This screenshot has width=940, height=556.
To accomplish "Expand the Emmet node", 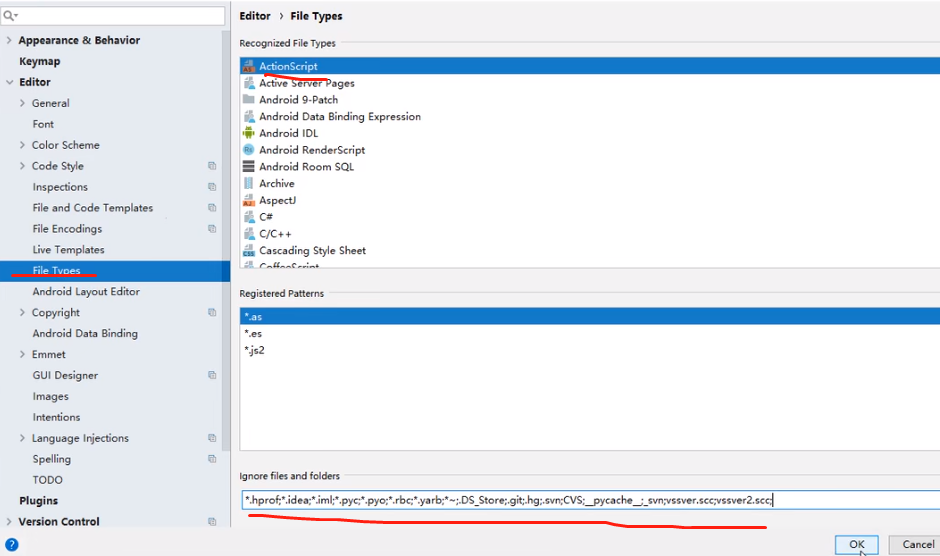I will [22, 354].
